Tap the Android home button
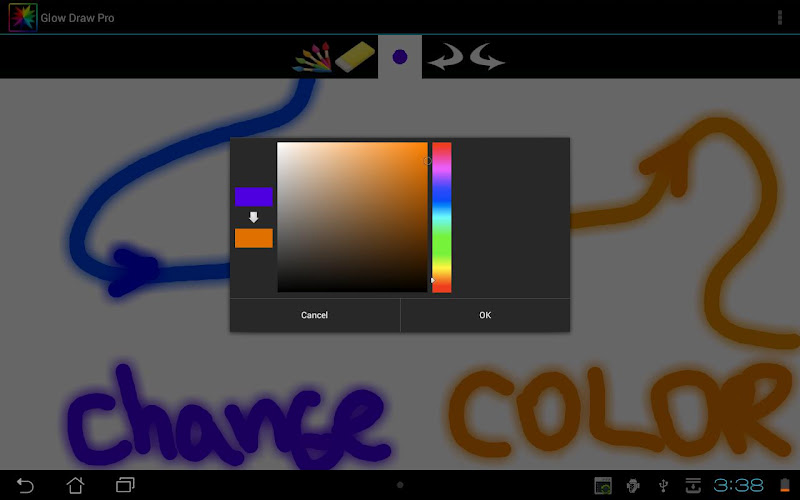The height and width of the screenshot is (500, 800). (75, 485)
